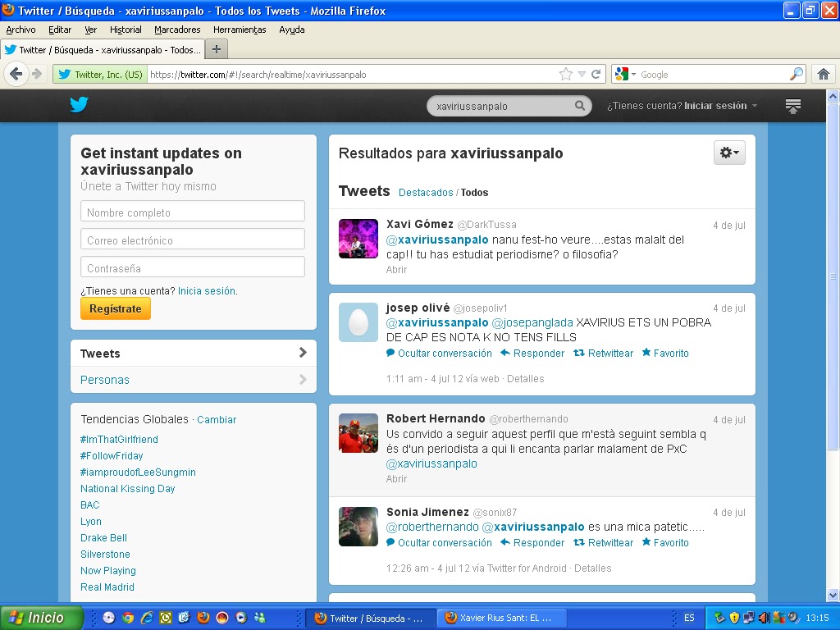Select the Todos tweets filter
Viewport: 840px width, 630px height.
(x=475, y=192)
